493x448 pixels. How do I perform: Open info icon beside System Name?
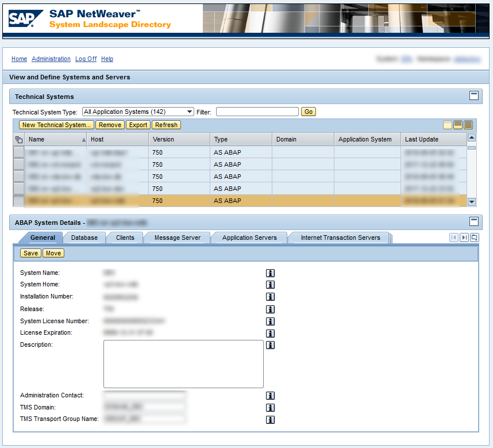click(x=270, y=273)
